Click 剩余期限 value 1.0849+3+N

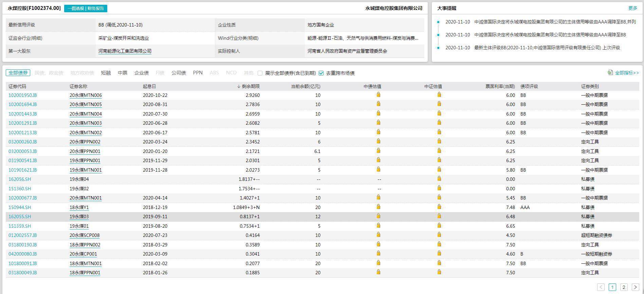coord(246,207)
